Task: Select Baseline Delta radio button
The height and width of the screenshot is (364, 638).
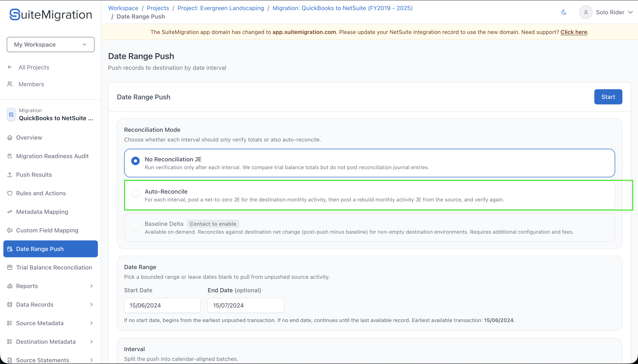Action: click(135, 225)
